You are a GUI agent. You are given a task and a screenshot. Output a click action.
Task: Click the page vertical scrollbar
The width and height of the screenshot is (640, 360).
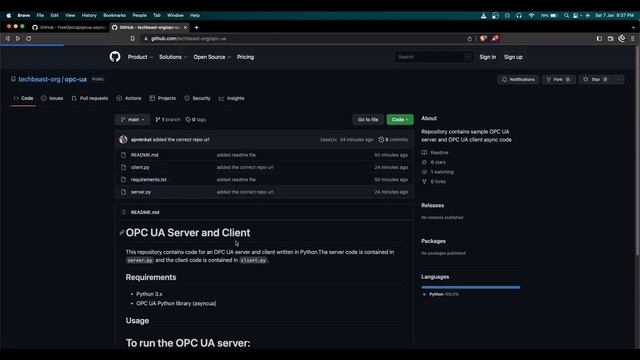pos(637,151)
